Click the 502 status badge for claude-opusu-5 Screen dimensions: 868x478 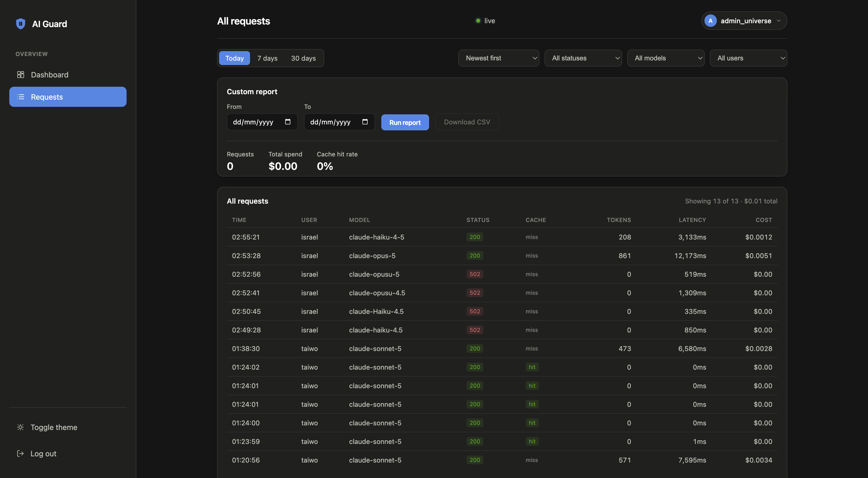click(475, 274)
